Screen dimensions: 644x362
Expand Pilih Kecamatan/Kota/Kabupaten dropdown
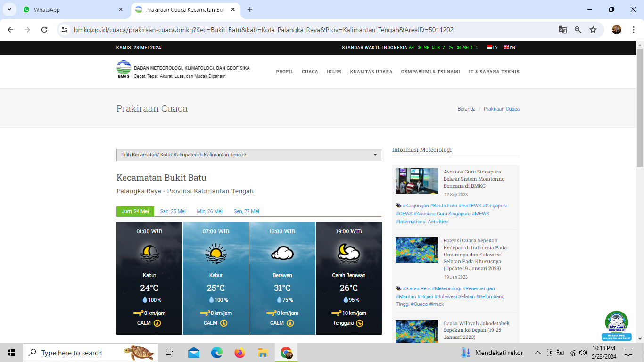(x=249, y=155)
